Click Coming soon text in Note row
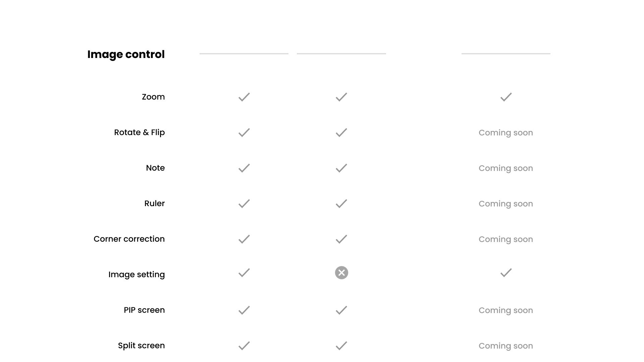The image size is (644, 362). [506, 168]
